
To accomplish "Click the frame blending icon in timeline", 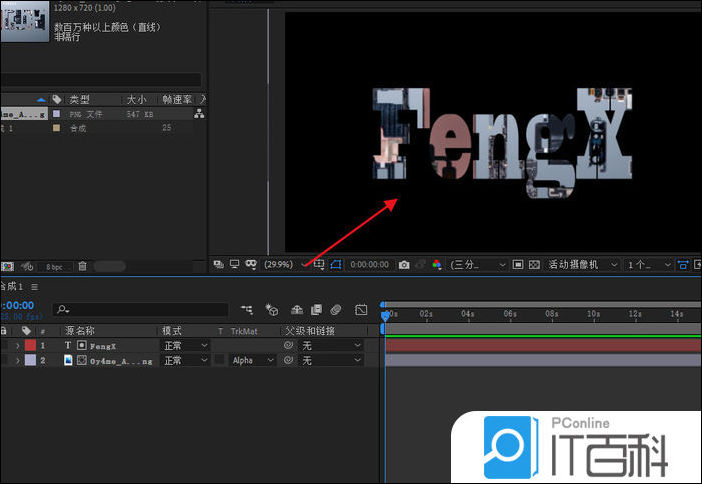I will click(x=316, y=310).
